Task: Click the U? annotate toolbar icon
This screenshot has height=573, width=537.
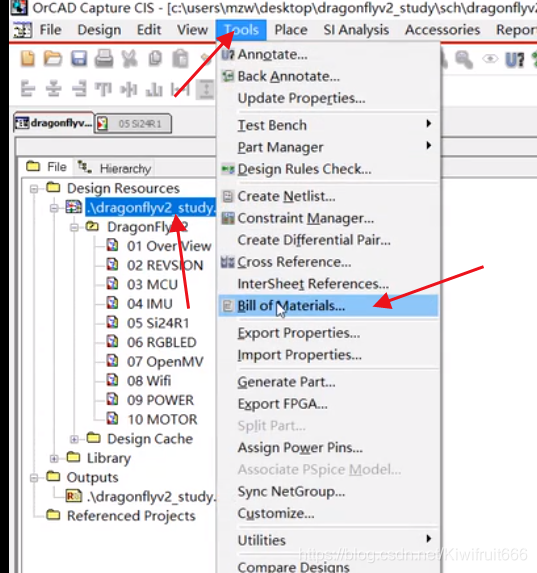Action: (x=515, y=59)
